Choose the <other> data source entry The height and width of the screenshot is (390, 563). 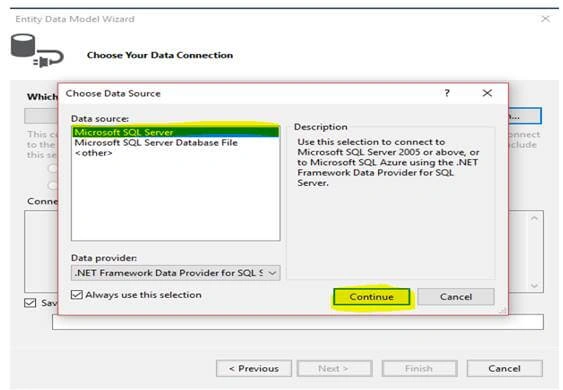(x=93, y=153)
